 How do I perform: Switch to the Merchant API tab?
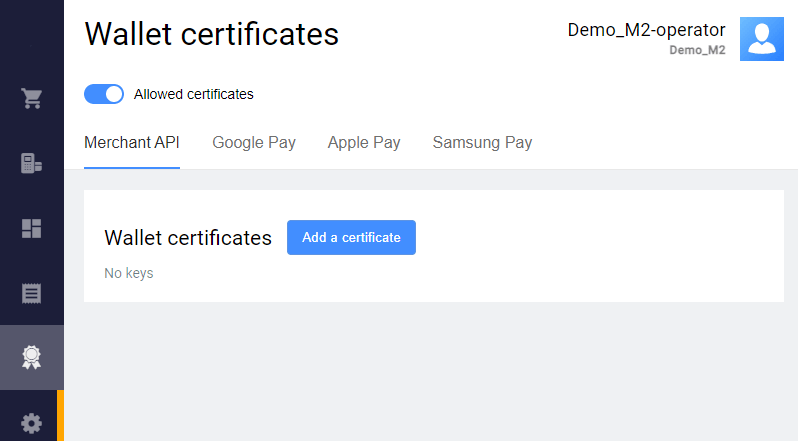(x=132, y=142)
